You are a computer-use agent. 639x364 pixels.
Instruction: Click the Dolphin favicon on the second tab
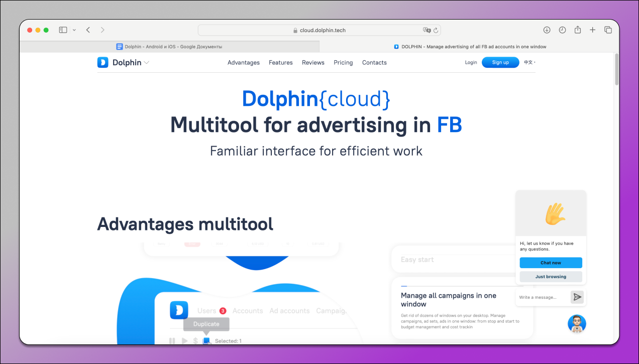click(x=396, y=47)
